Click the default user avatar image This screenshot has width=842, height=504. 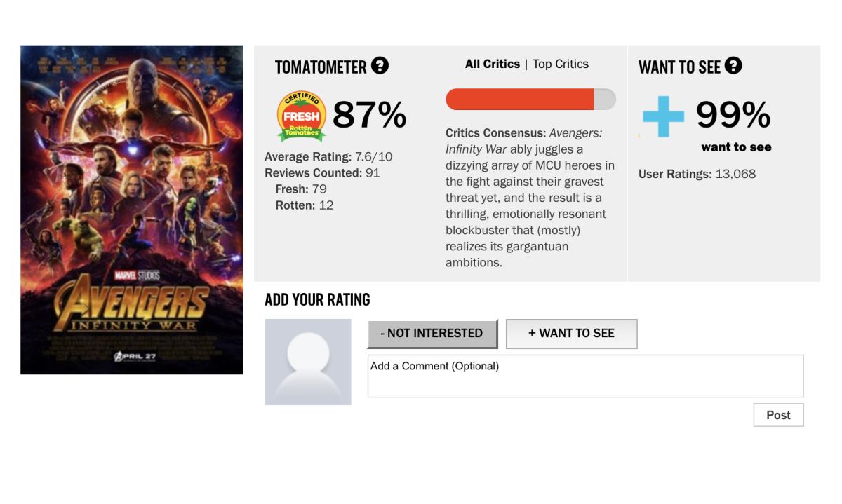pos(308,362)
